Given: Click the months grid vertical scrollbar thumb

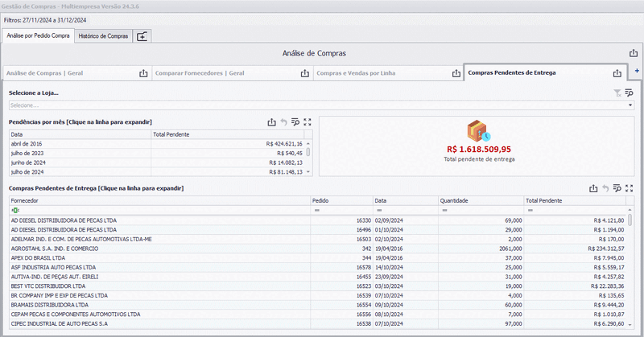Looking at the screenshot, I should [x=308, y=152].
